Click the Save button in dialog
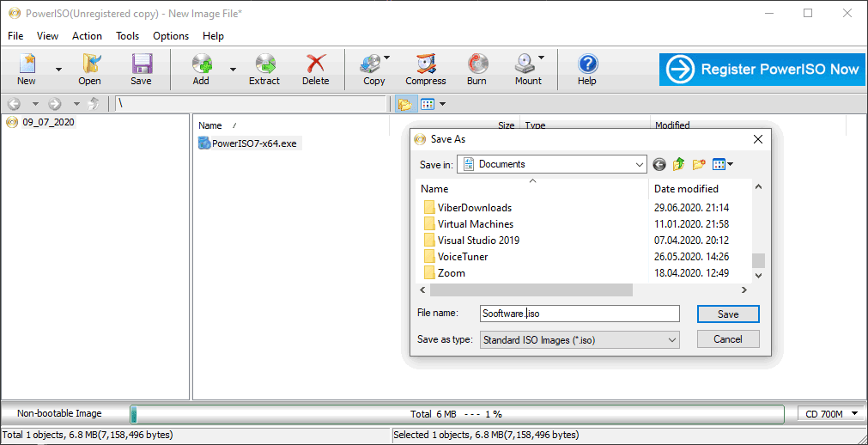The image size is (868, 445). [x=728, y=314]
